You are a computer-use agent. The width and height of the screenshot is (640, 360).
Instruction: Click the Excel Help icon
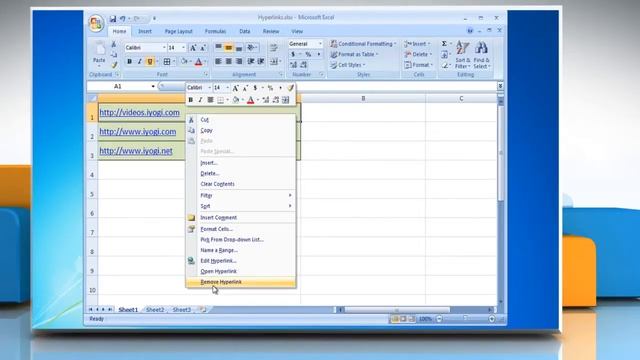click(x=470, y=31)
